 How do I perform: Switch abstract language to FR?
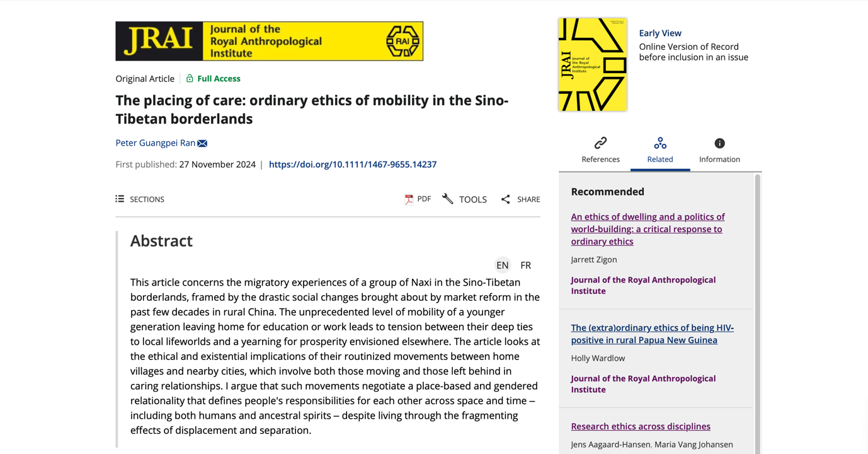point(525,265)
